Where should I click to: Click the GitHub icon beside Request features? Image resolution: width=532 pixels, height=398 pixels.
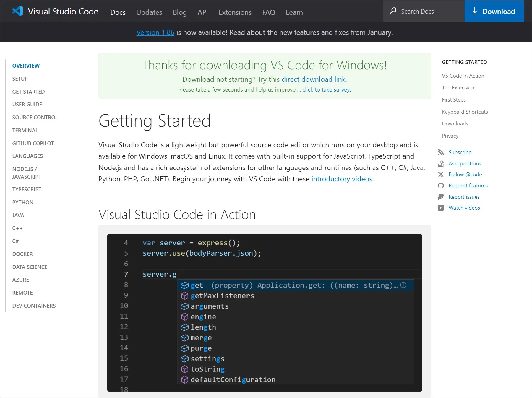pyautogui.click(x=441, y=186)
